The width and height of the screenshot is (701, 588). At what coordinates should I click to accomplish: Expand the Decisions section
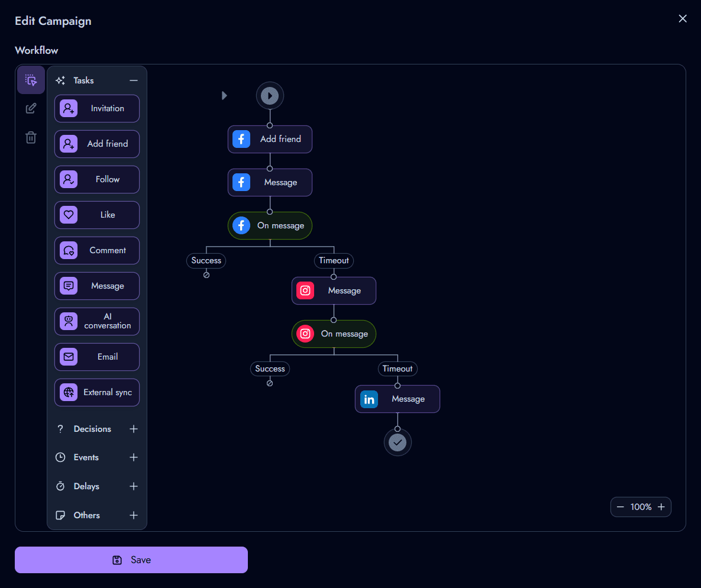tap(134, 429)
